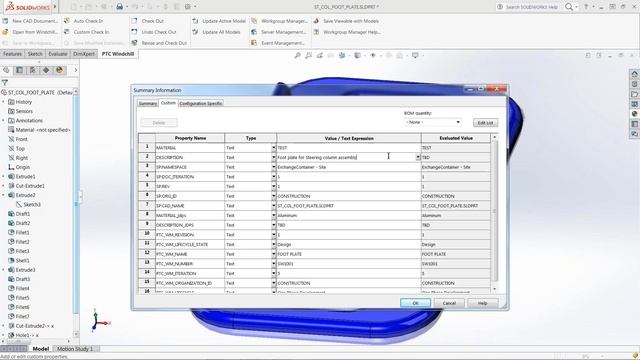This screenshot has width=640, height=360.
Task: Open DisplayManager tab icon
Action: [60, 70]
